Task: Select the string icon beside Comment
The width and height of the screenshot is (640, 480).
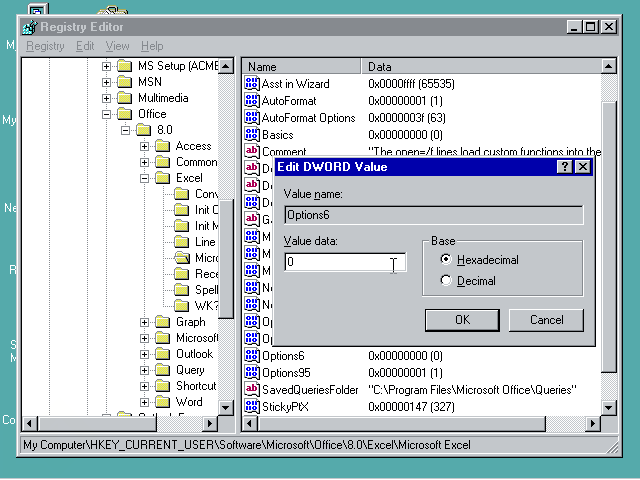Action: 252,151
